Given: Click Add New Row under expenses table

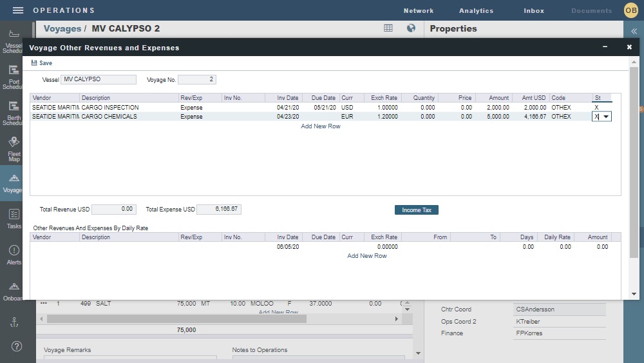Looking at the screenshot, I should (x=321, y=126).
